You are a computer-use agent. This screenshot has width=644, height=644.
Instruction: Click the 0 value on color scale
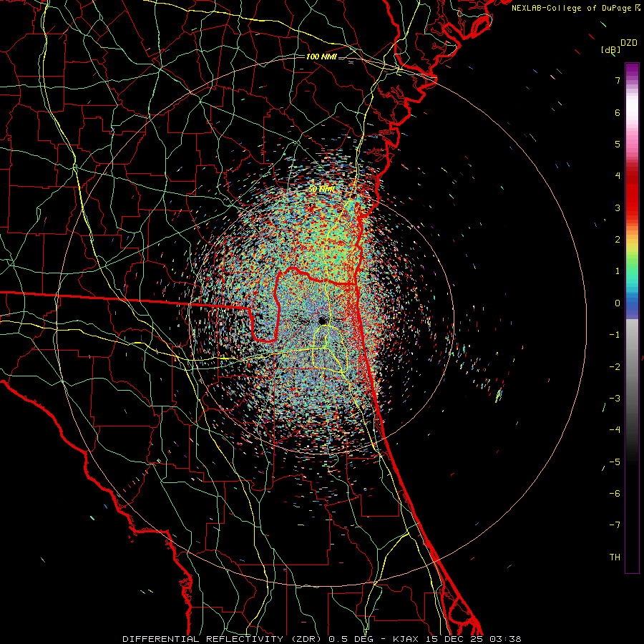(618, 303)
